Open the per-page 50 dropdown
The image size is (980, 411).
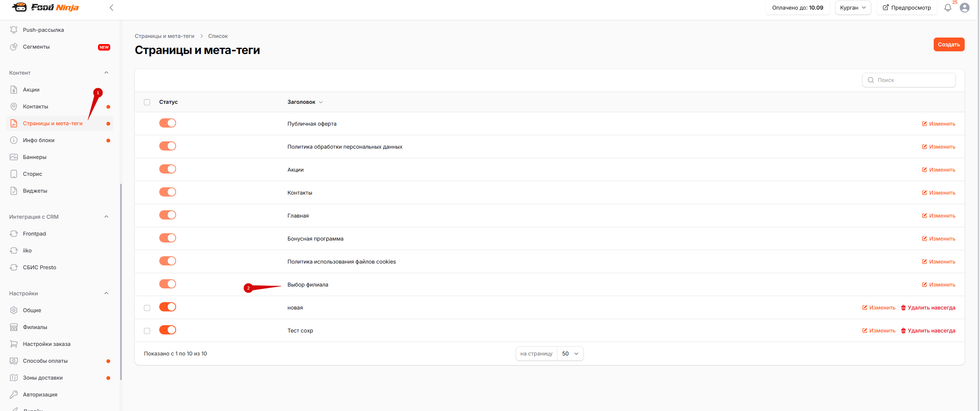(570, 354)
